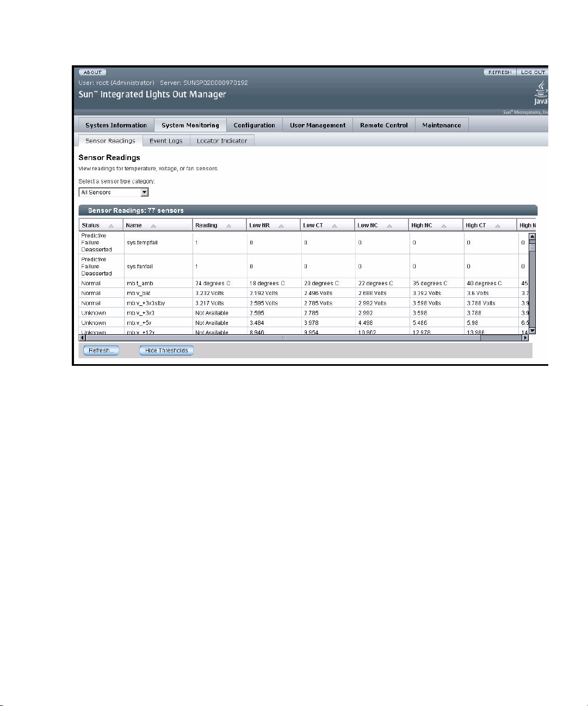Open the Configuration tab
The image size is (588, 706).
click(255, 125)
